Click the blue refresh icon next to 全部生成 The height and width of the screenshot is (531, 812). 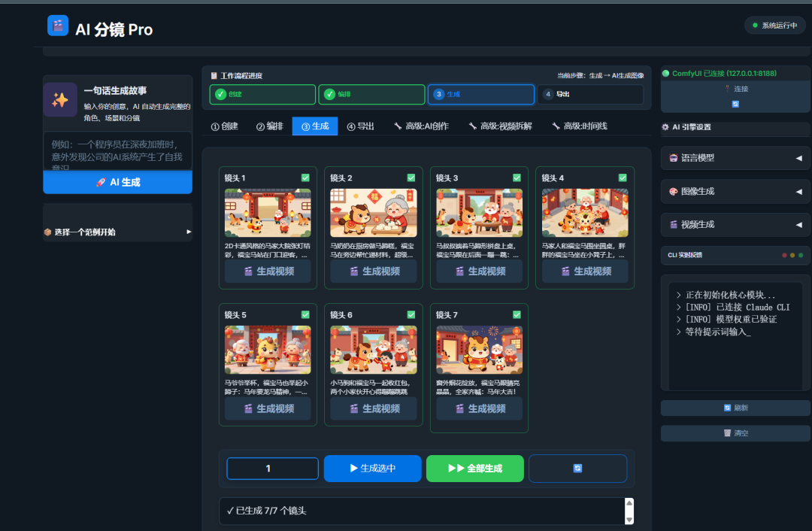click(x=577, y=468)
